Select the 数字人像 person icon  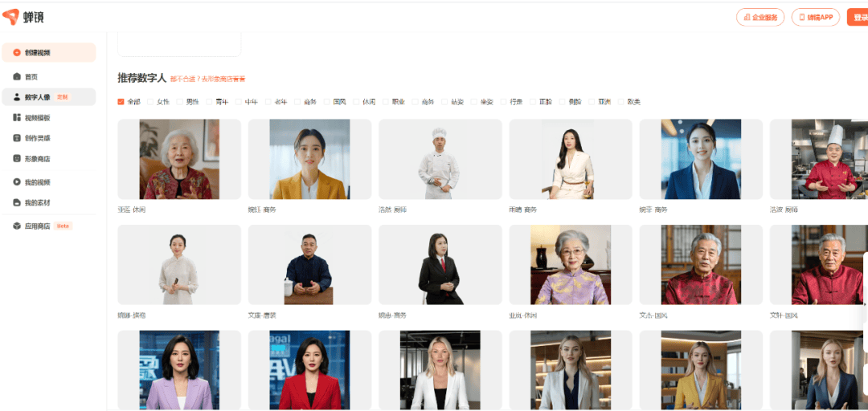coord(17,97)
